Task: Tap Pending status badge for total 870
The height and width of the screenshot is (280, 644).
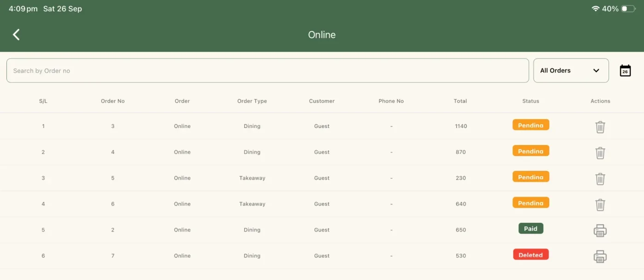Action: 531,151
